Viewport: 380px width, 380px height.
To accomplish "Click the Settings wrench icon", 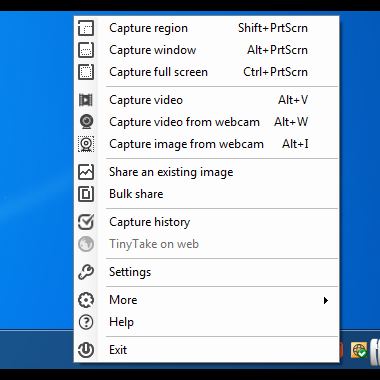I will tap(86, 272).
